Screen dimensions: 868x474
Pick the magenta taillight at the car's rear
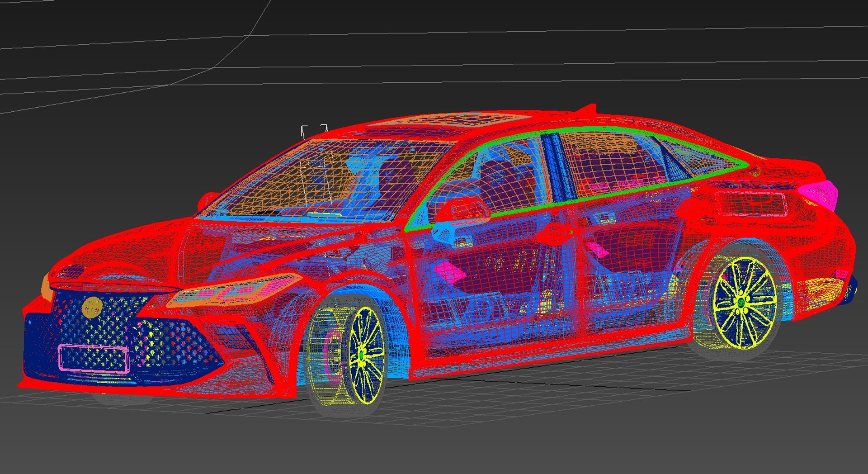point(820,195)
